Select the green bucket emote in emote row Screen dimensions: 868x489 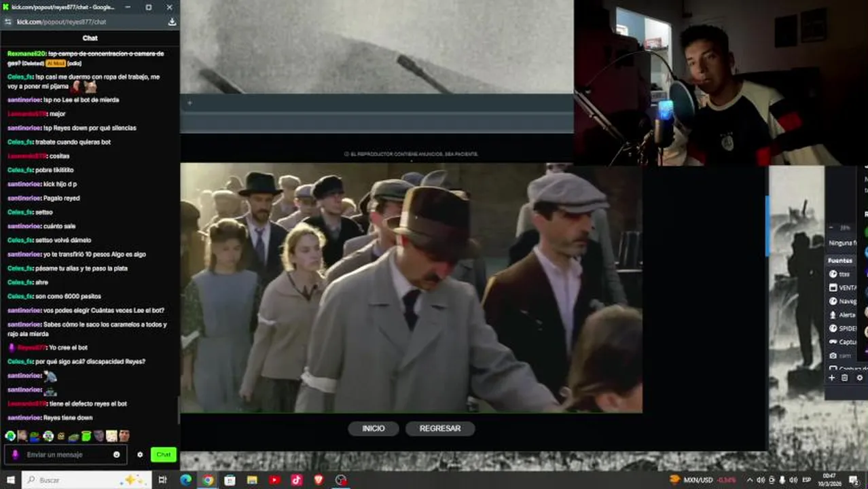86,436
